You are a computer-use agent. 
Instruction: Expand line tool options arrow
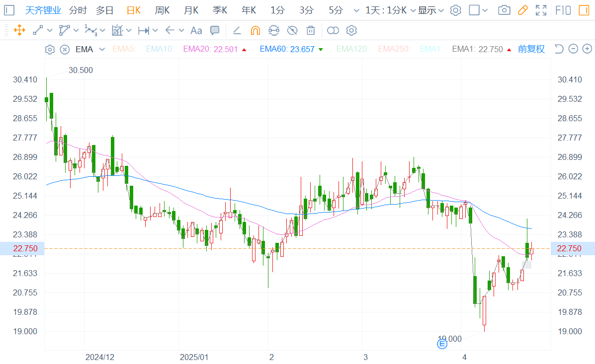point(50,30)
